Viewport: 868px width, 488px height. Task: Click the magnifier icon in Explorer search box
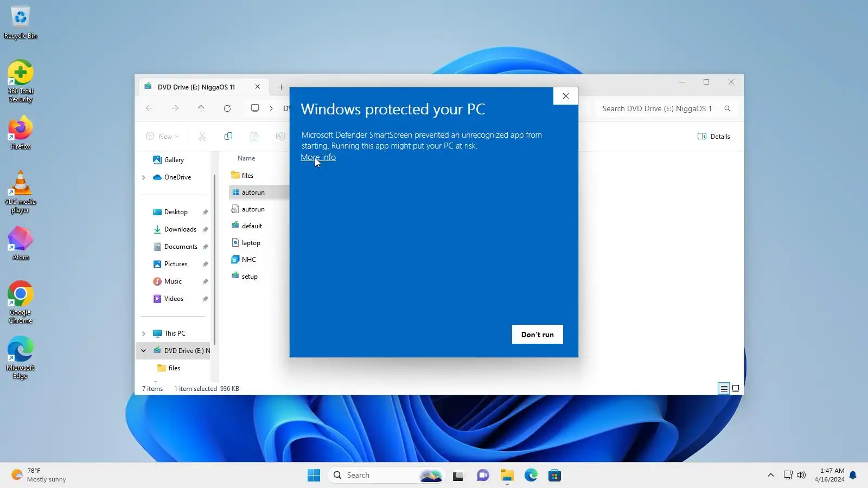[727, 108]
